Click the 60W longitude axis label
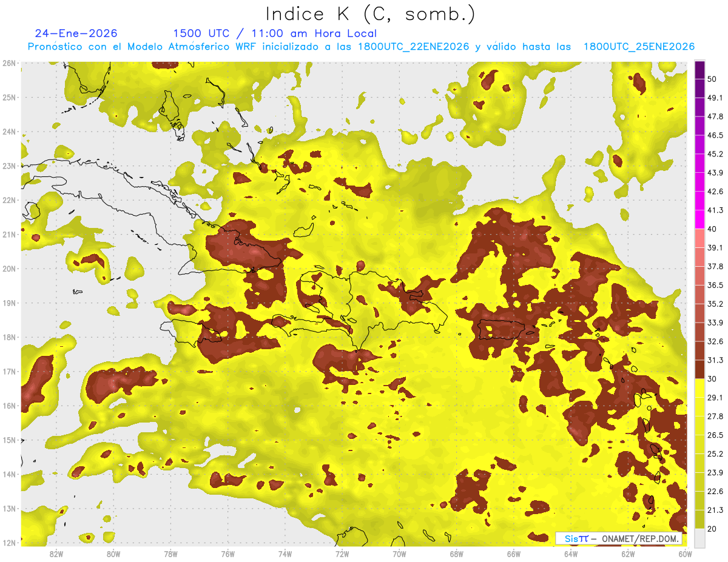The width and height of the screenshot is (728, 562). point(686,554)
